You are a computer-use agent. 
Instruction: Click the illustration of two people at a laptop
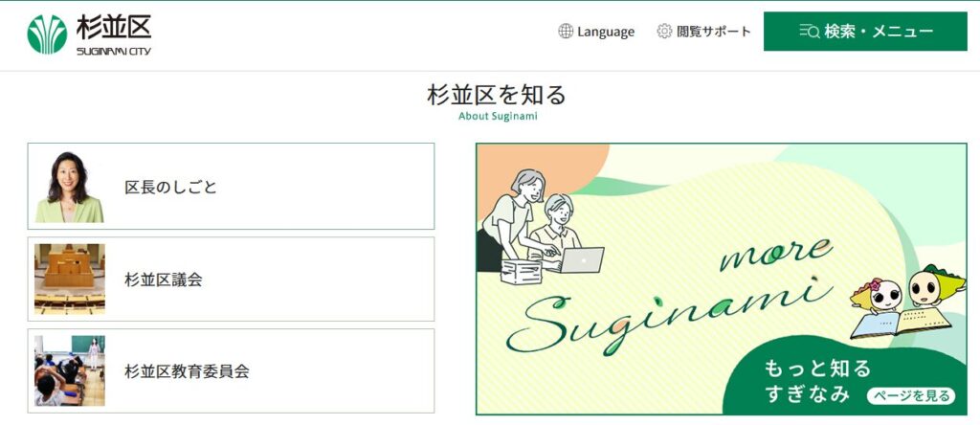(541, 227)
